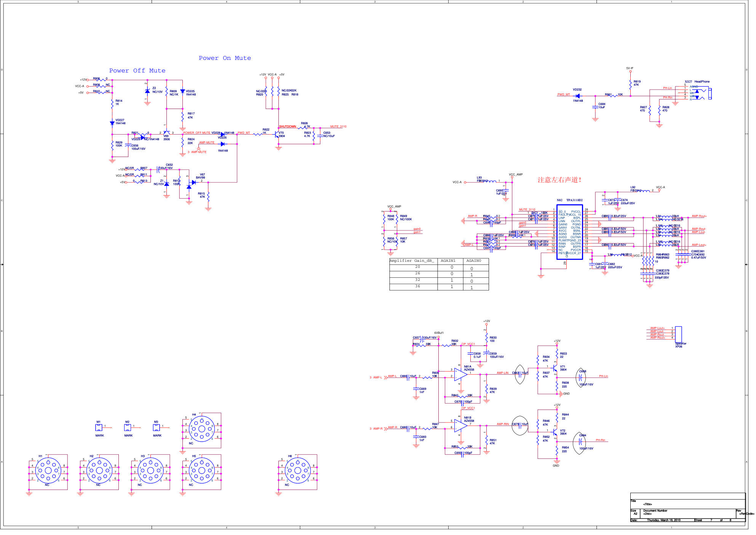This screenshot has width=756, height=535.
Task: Click the gain value 36 table cell
Action: pos(418,286)
